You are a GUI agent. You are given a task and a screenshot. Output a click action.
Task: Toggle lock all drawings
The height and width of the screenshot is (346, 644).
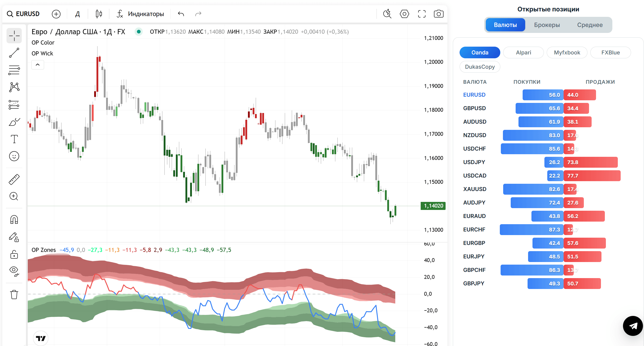click(x=14, y=255)
